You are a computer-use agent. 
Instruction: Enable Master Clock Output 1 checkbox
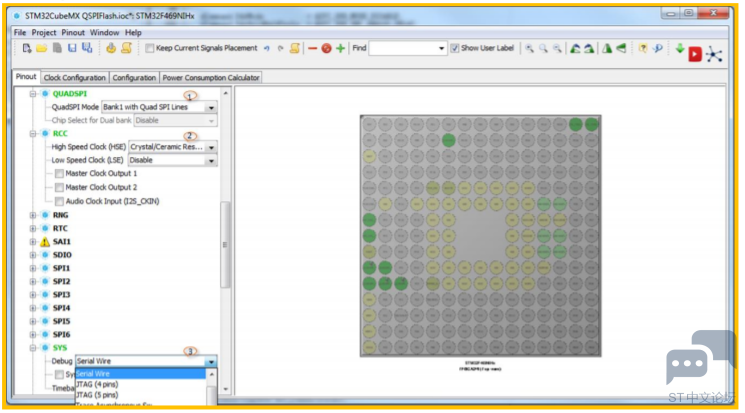tap(59, 174)
